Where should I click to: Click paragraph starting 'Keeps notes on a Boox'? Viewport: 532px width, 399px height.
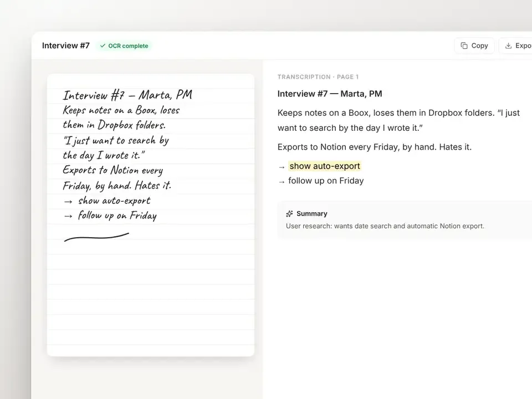[x=398, y=120]
